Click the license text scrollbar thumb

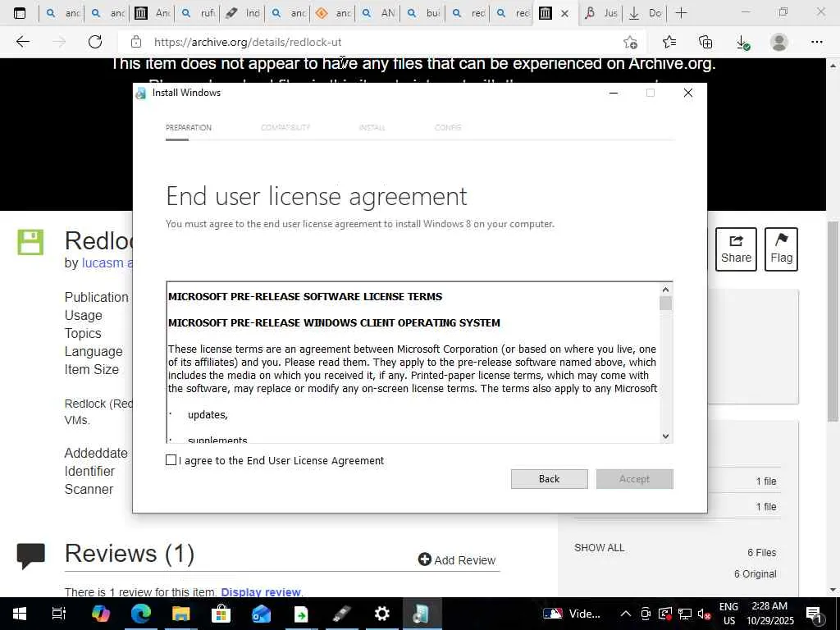(x=665, y=304)
